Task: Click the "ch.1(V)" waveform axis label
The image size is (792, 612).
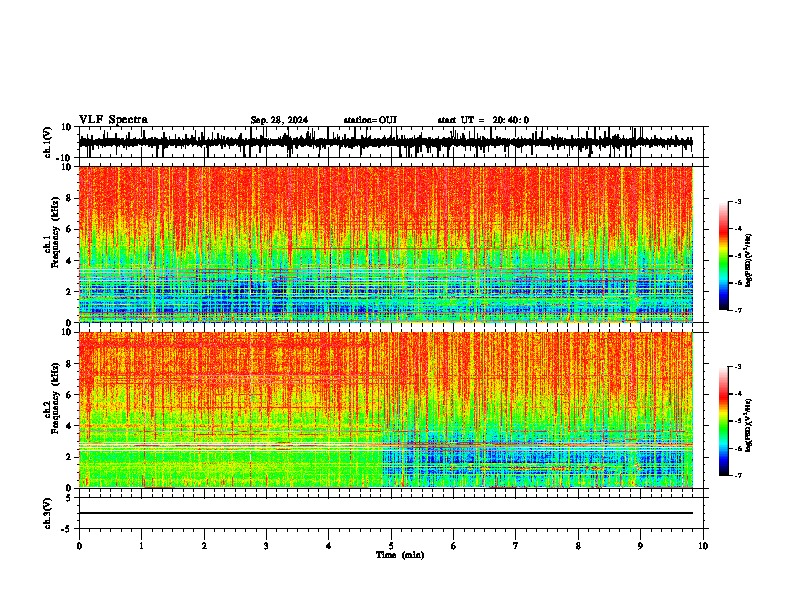Action: [48, 143]
